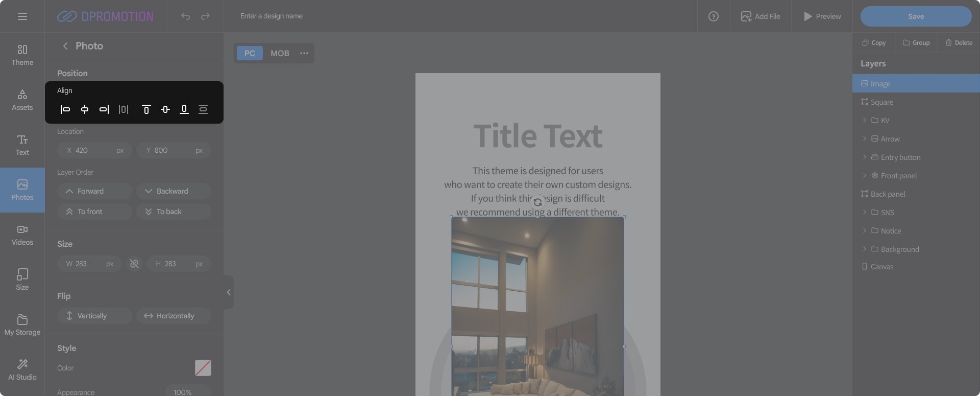Click the redo arrow

pos(205,16)
